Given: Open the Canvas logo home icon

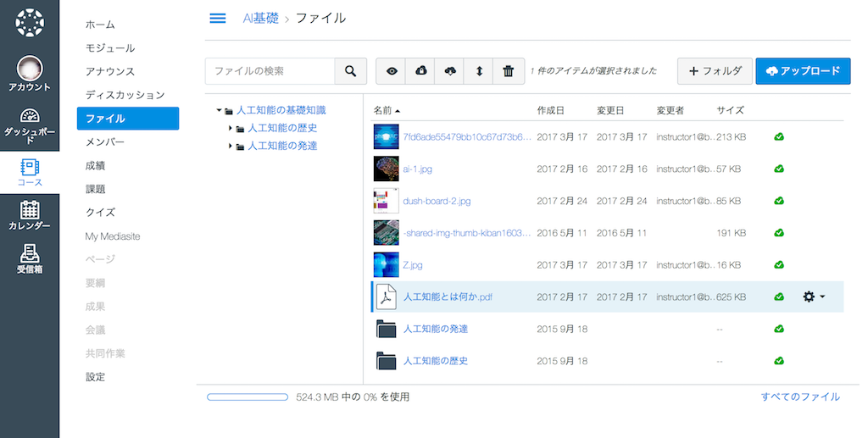Looking at the screenshot, I should tap(30, 23).
